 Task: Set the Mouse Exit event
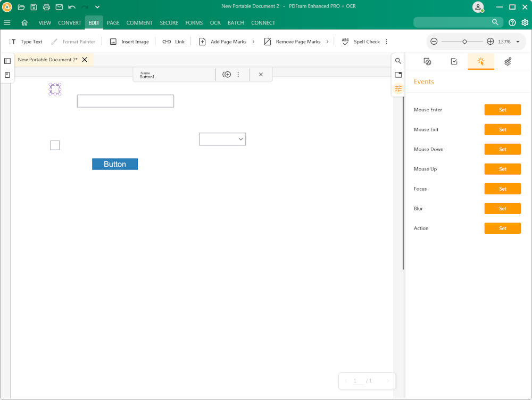pyautogui.click(x=503, y=129)
